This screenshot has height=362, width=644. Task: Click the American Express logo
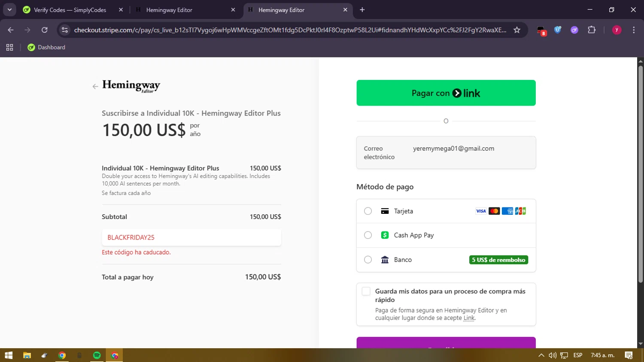[507, 211]
